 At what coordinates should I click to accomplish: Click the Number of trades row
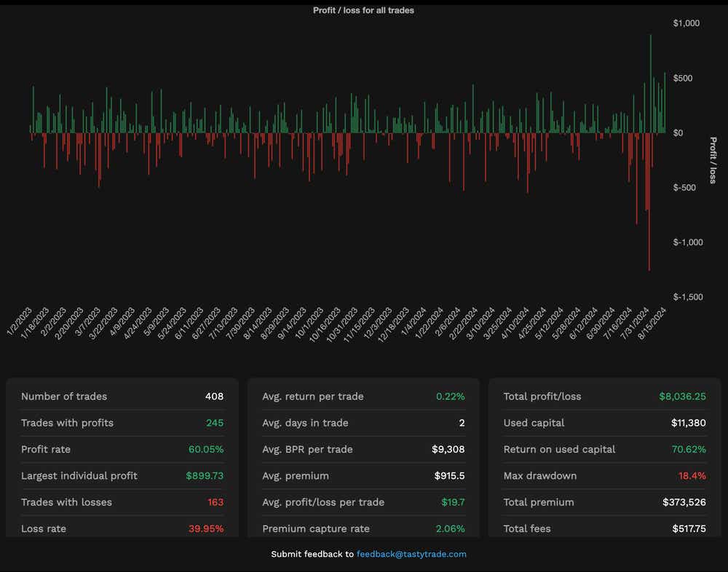click(x=122, y=397)
